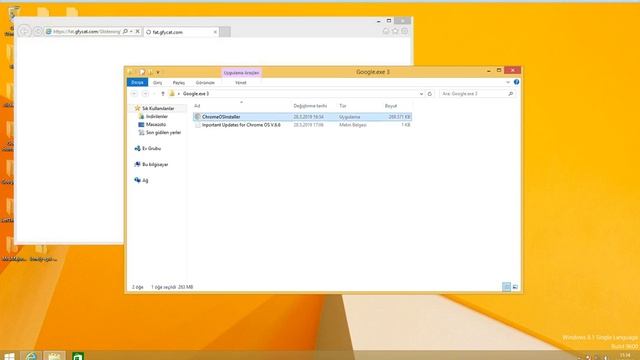Viewport: 640px width, 360px height.
Task: Close the fat.gfycat.com tab
Action: click(x=215, y=32)
